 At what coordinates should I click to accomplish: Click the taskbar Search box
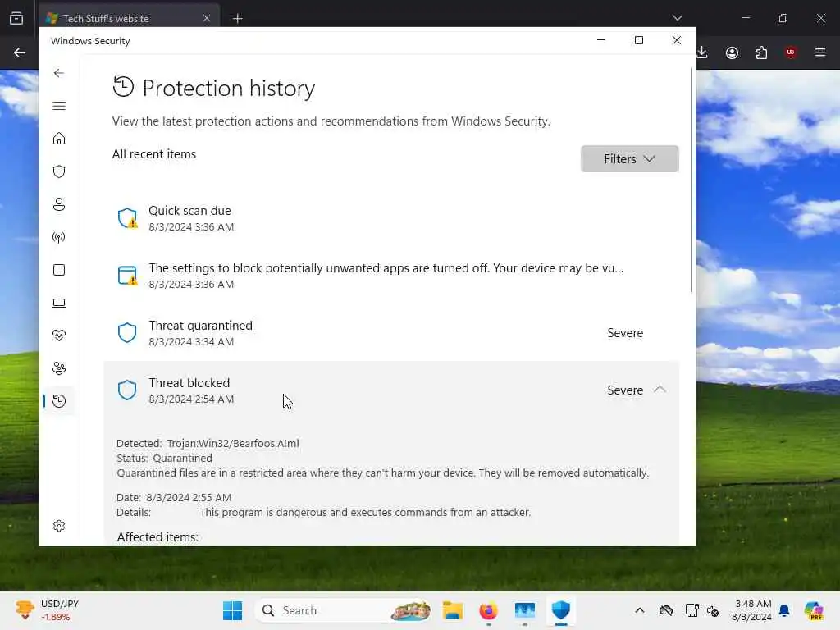(344, 610)
